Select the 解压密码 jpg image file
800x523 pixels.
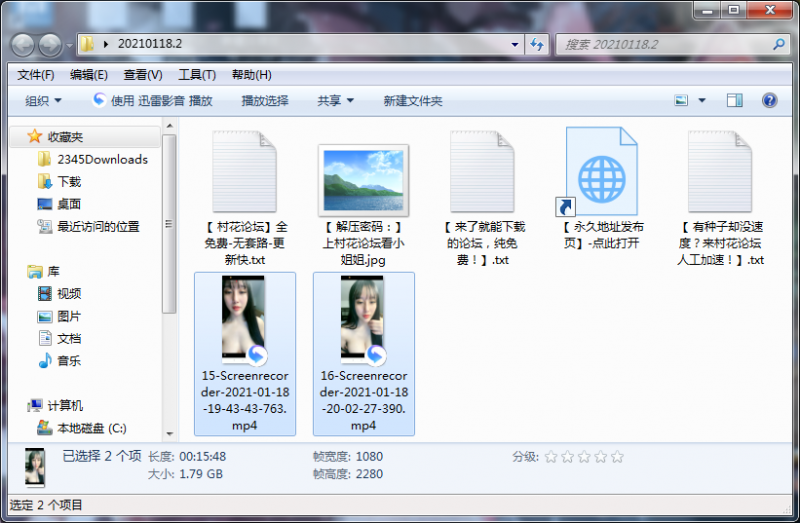point(362,180)
